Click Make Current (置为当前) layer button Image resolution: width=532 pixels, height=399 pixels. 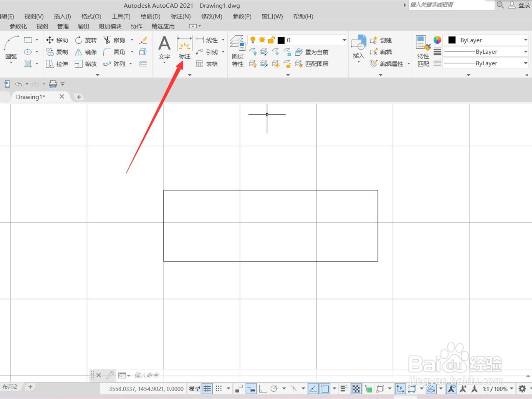click(312, 52)
